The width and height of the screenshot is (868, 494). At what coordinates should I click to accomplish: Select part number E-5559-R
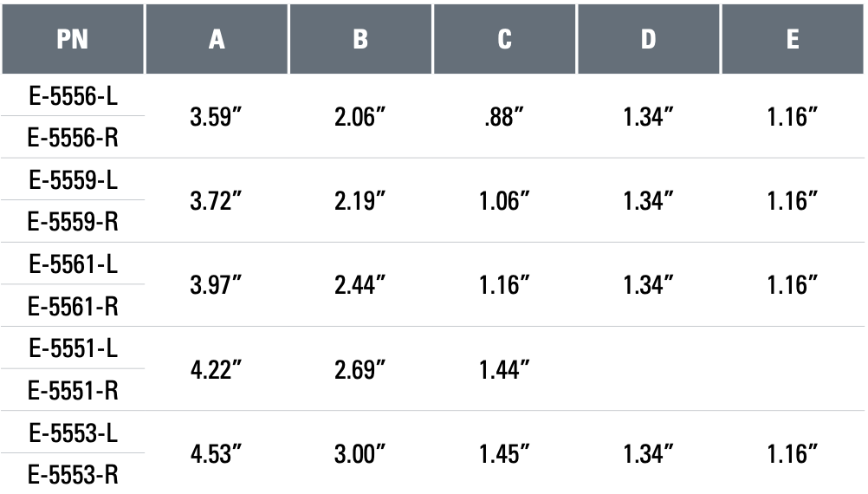pyautogui.click(x=73, y=222)
